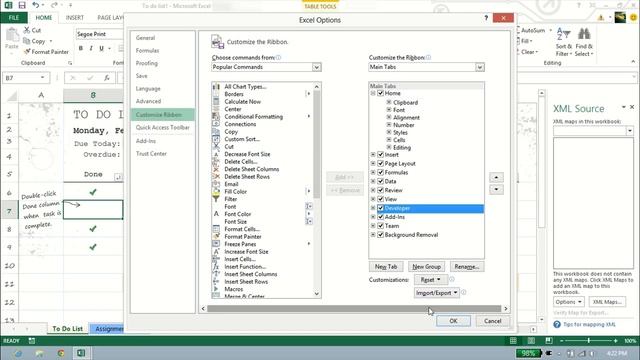Screen dimensions: 640x360
Task: Click the font name box Segoe Print
Action: pyautogui.click(x=100, y=34)
